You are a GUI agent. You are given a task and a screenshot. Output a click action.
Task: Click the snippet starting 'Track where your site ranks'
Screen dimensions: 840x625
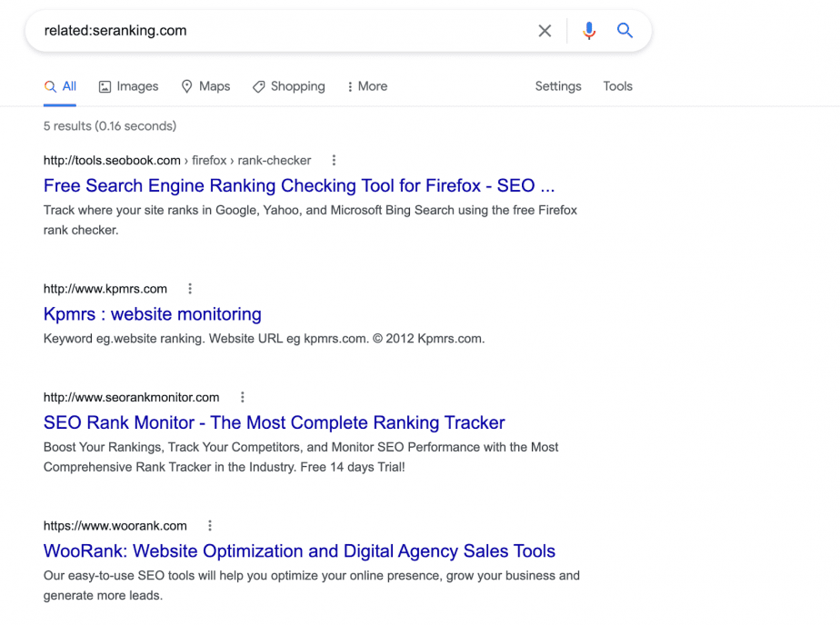310,220
